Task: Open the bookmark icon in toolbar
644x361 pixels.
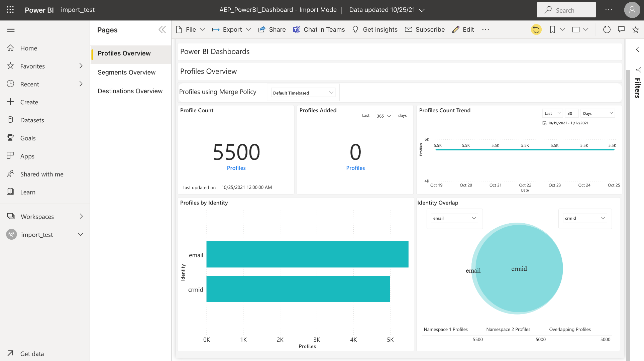Action: (552, 30)
